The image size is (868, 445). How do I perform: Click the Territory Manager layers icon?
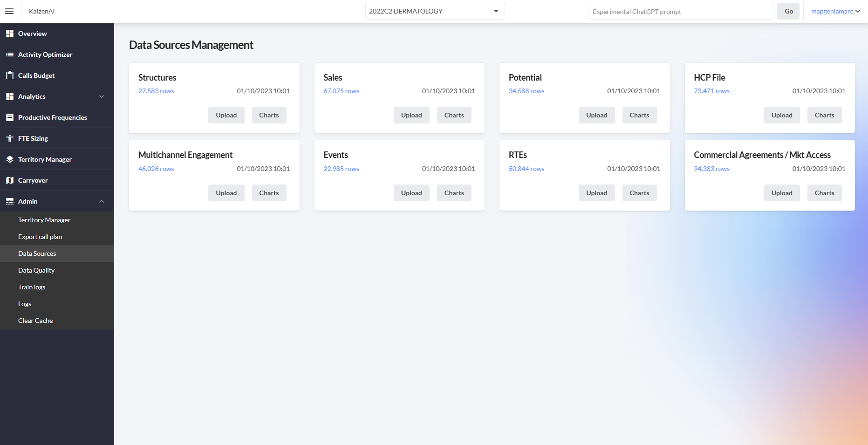coord(10,159)
